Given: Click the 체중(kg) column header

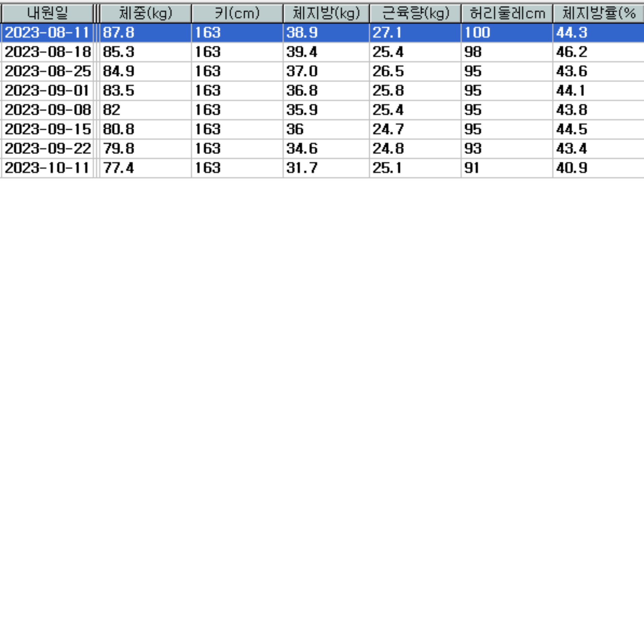Looking at the screenshot, I should 145,14.
